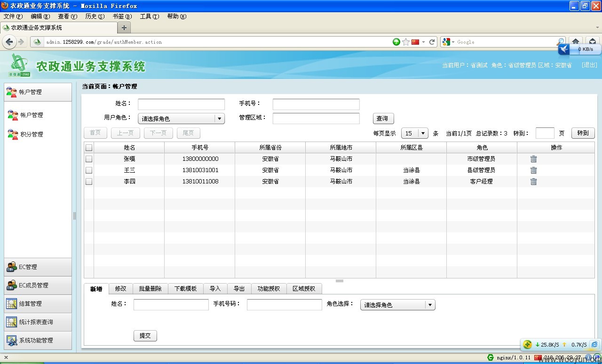This screenshot has height=364, width=602.
Task: Open the 工具 menu
Action: click(150, 16)
